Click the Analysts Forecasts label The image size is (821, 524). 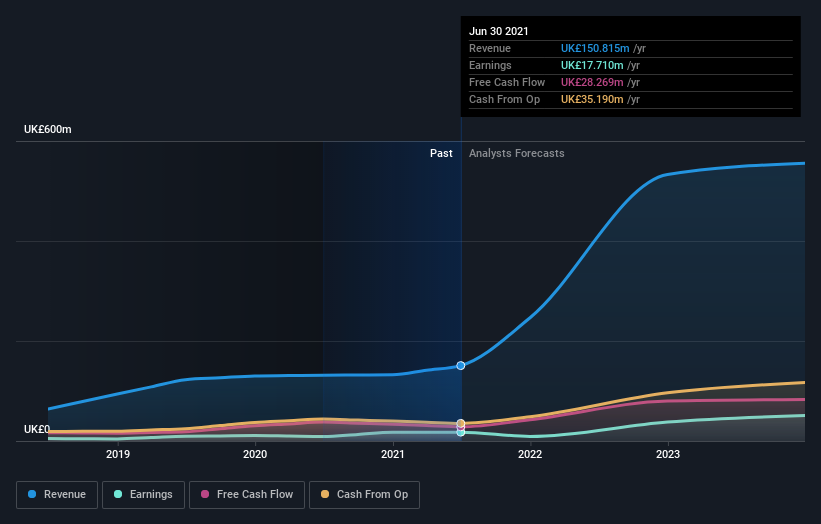click(517, 153)
